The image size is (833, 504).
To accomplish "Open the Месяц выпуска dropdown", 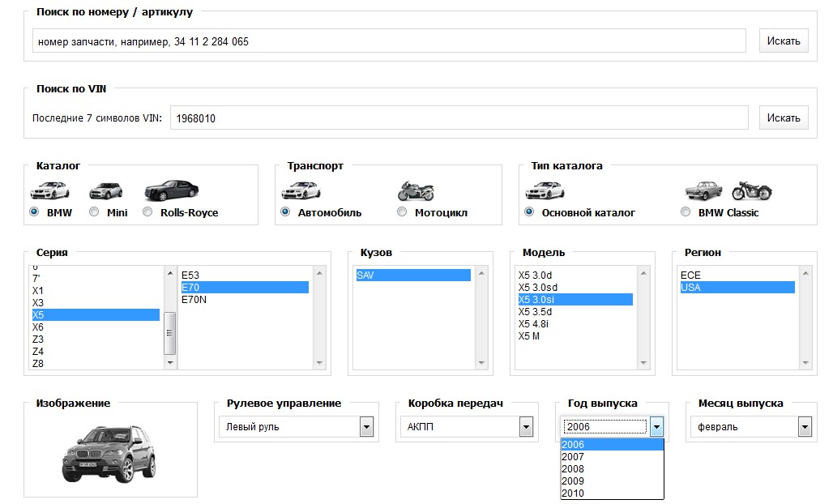I will (x=751, y=426).
